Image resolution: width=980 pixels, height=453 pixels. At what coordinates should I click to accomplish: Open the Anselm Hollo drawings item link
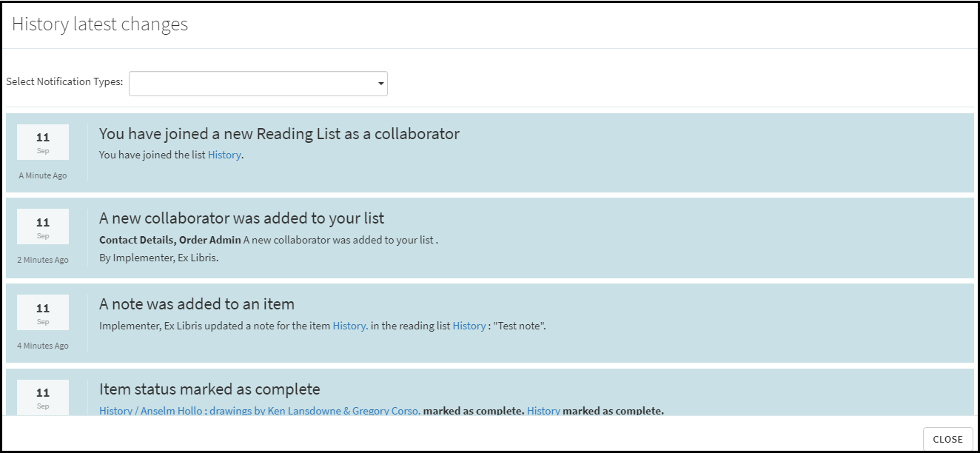pyautogui.click(x=260, y=411)
